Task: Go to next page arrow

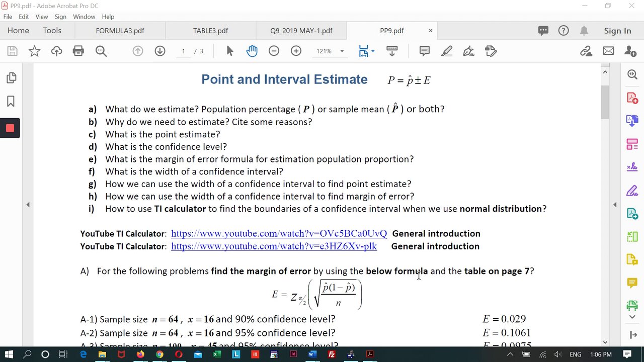Action: (160, 51)
